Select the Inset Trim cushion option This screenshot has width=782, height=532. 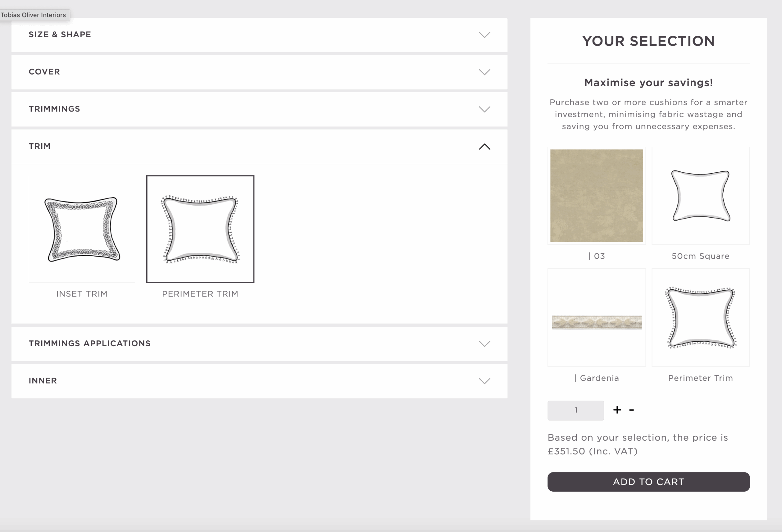pos(82,229)
